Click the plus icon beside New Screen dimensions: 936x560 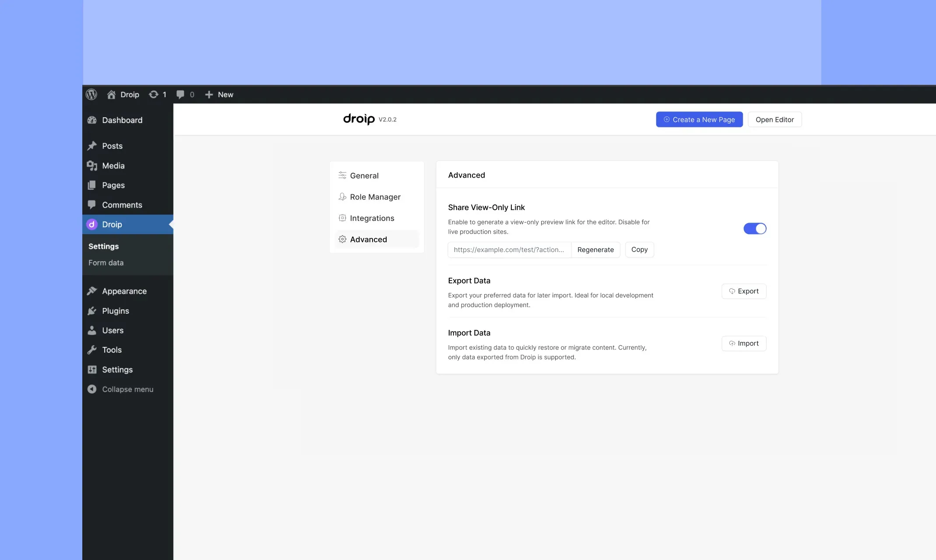[209, 94]
